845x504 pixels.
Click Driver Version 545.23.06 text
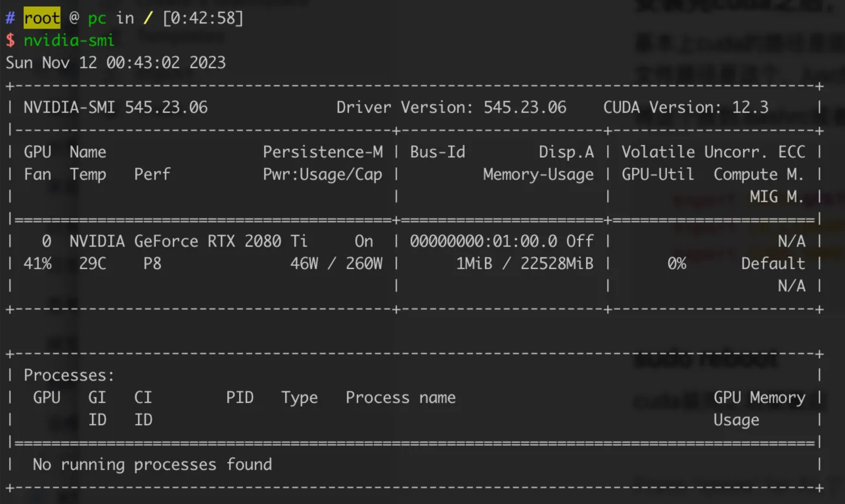coord(451,108)
